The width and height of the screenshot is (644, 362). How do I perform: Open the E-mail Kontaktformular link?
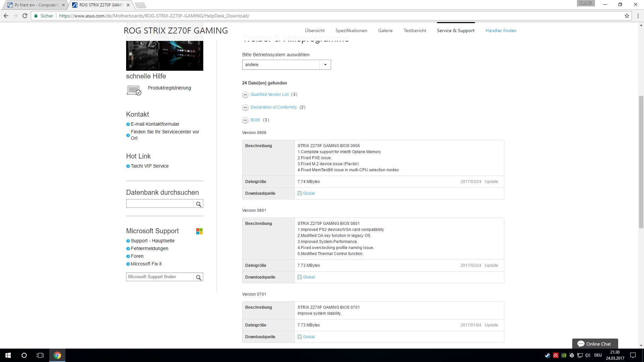pos(155,124)
